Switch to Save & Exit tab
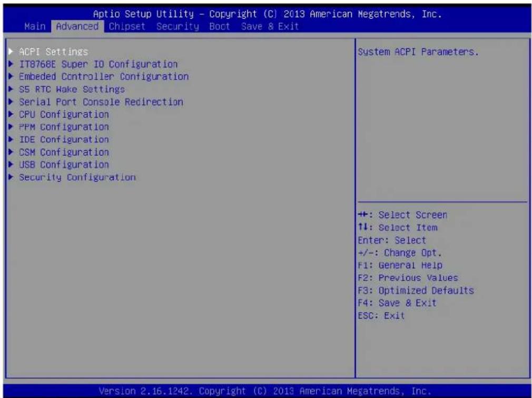The height and width of the screenshot is (398, 532). point(270,26)
